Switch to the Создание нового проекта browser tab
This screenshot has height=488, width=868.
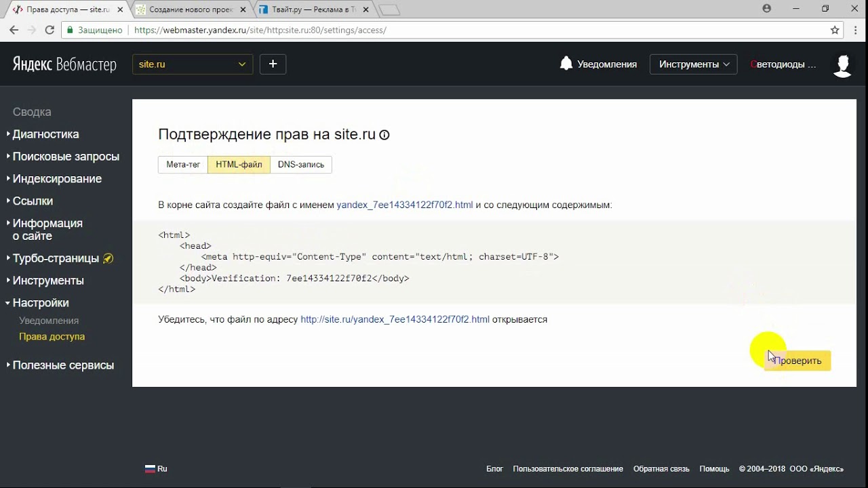tap(190, 9)
